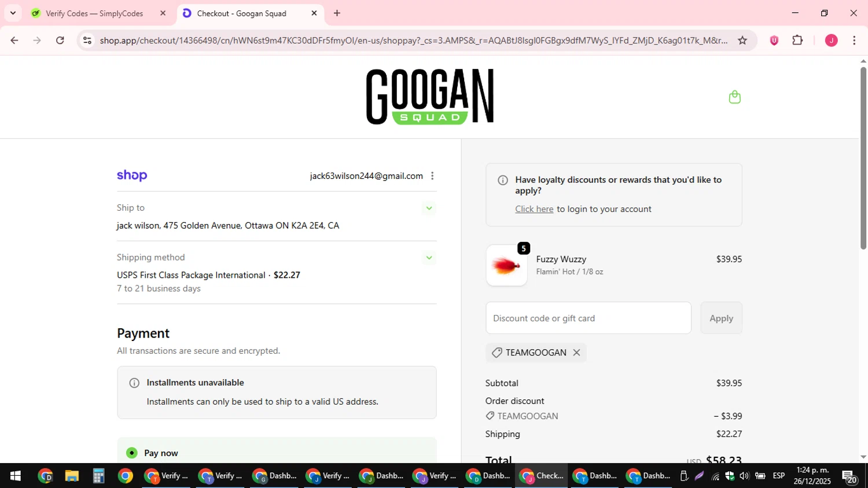The image size is (868, 488).
Task: Click the Subtotal label
Action: [x=502, y=383]
